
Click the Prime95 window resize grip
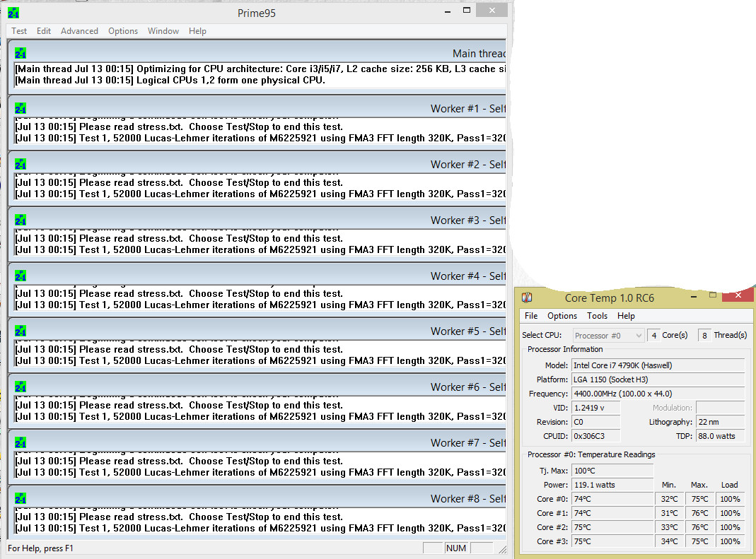502,549
